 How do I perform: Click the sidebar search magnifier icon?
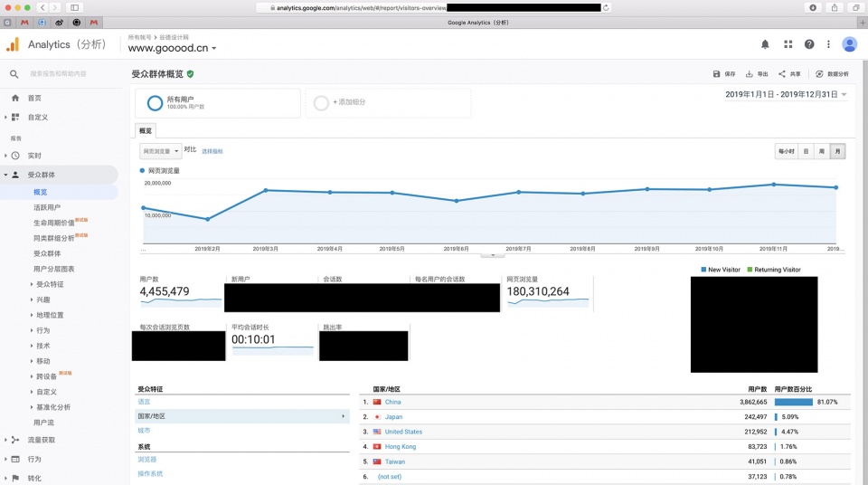14,73
